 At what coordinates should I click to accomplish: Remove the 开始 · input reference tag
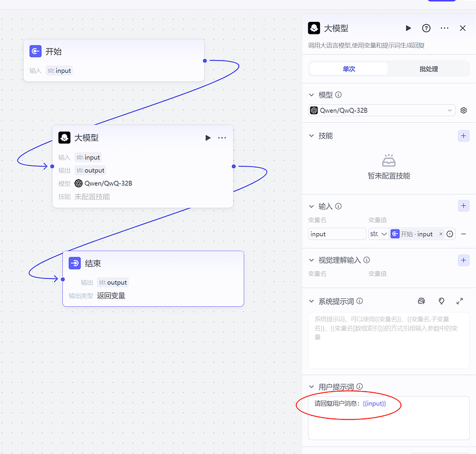pyautogui.click(x=441, y=234)
